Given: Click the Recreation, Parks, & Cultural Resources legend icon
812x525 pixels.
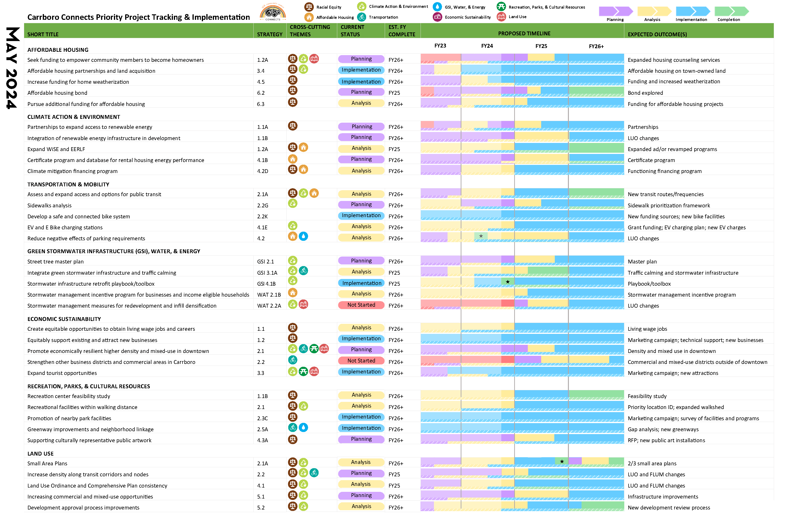Looking at the screenshot, I should click(501, 6).
